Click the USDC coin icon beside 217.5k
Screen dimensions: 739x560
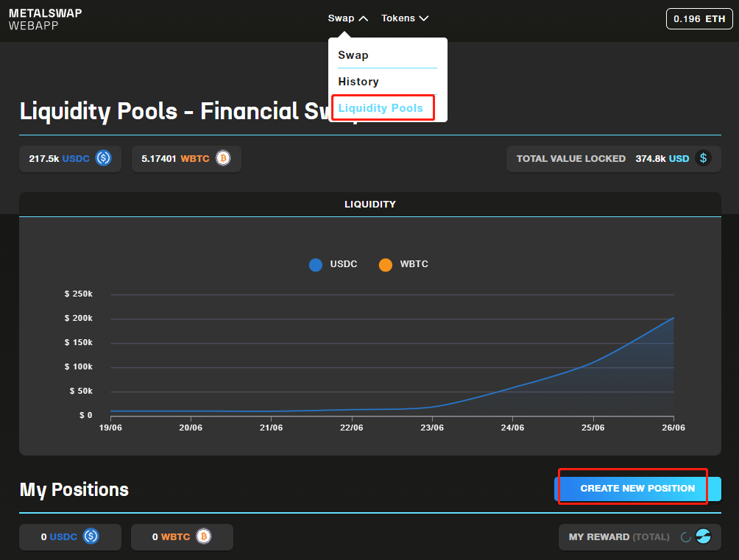(x=103, y=158)
